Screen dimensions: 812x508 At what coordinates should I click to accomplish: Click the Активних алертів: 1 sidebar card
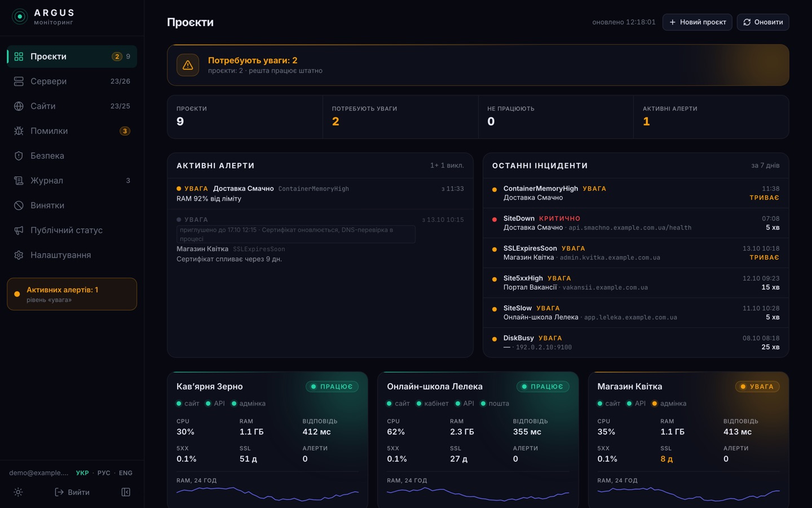(72, 294)
